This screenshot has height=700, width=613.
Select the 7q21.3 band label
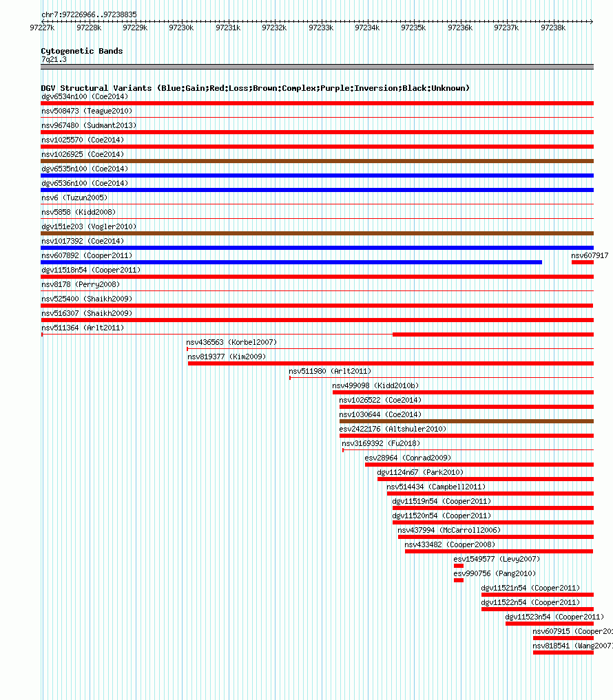(54, 59)
